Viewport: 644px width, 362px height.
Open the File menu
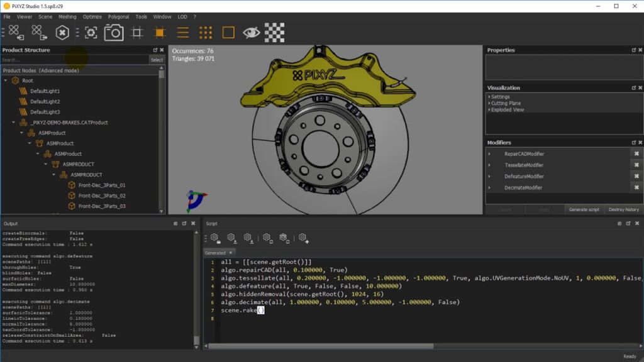pyautogui.click(x=7, y=17)
